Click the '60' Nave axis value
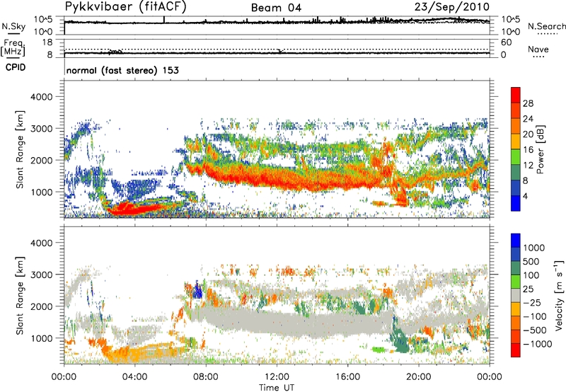The image size is (566, 392). pos(506,42)
